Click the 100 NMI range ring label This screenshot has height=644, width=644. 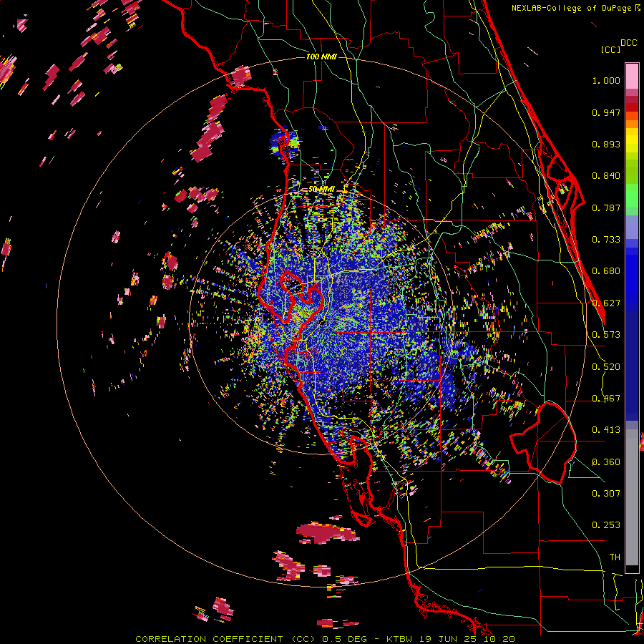pos(321,57)
